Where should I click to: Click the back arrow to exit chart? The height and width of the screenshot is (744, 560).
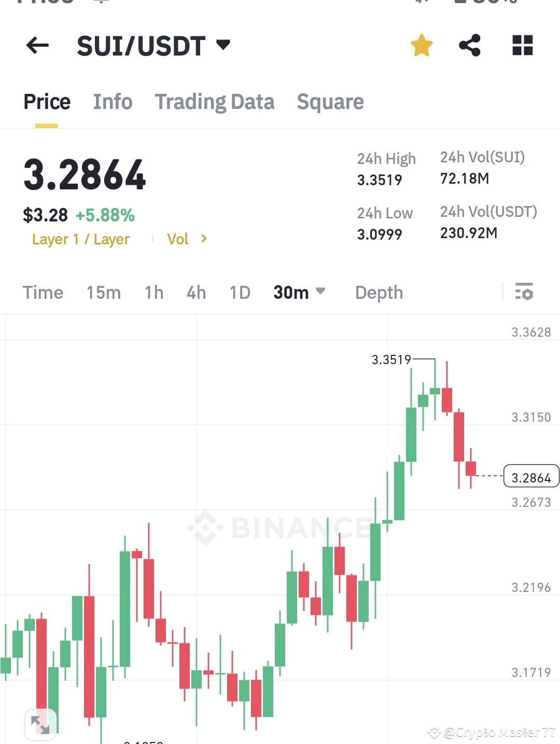[x=37, y=46]
